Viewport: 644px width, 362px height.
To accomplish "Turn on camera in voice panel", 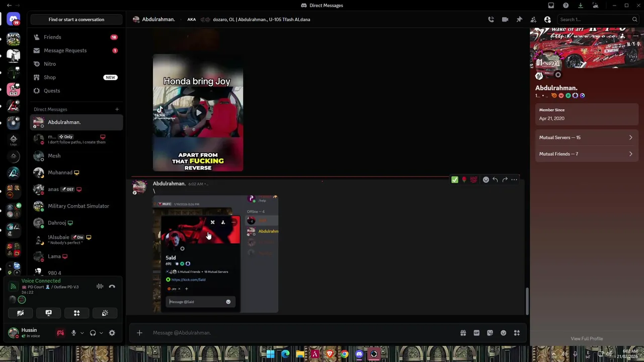I will pyautogui.click(x=20, y=313).
